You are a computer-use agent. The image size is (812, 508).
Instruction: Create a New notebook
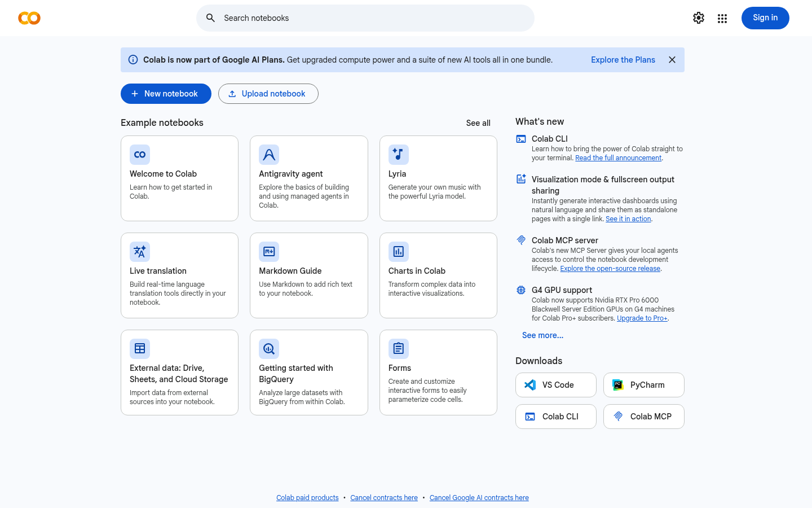coord(166,94)
